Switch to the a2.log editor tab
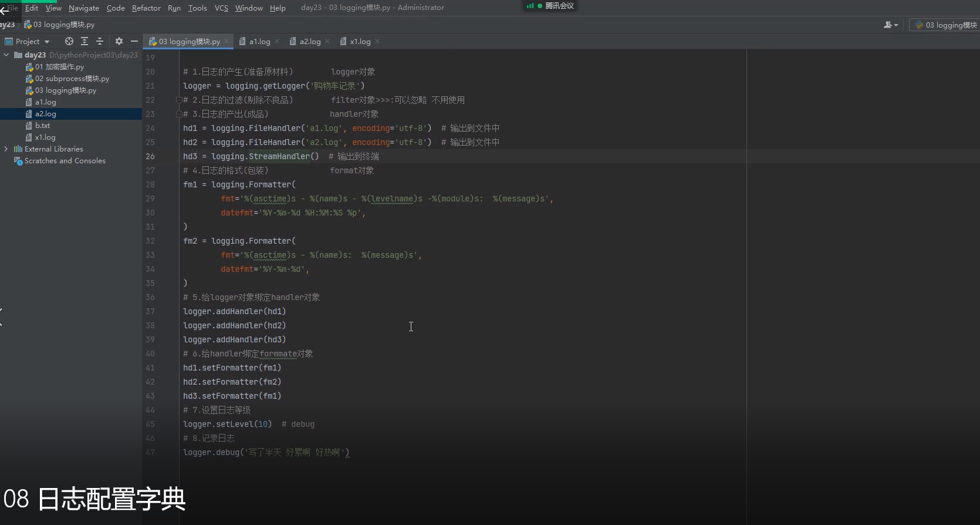The height and width of the screenshot is (525, 980). [310, 41]
